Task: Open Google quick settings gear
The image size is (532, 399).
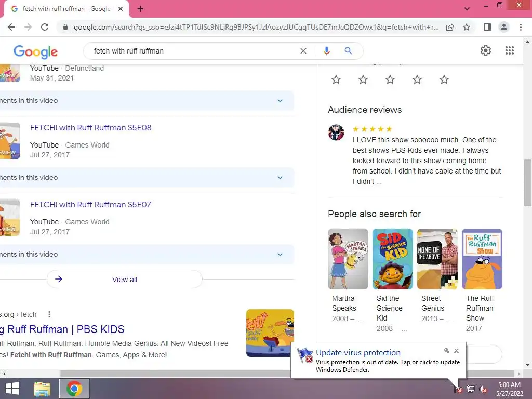Action: 486,50
